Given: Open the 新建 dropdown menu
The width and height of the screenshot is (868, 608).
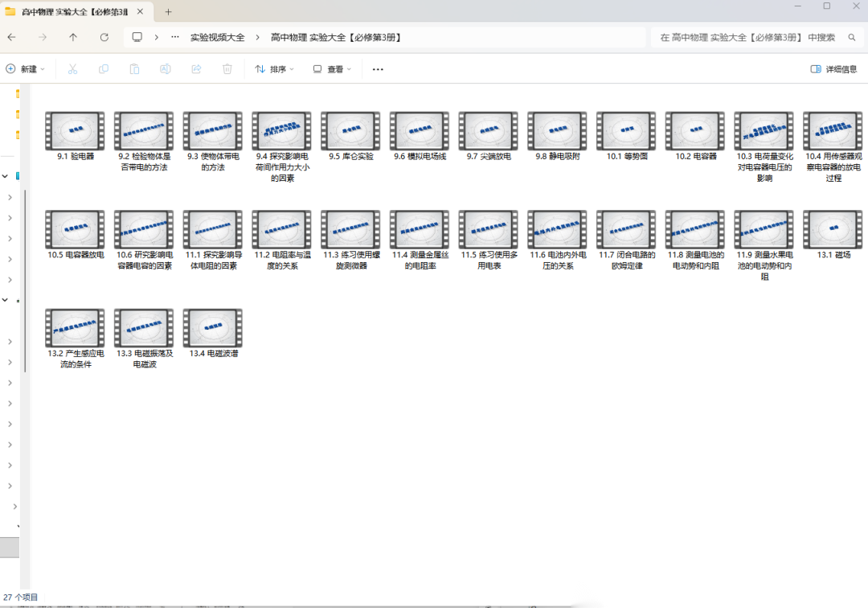Looking at the screenshot, I should point(26,69).
